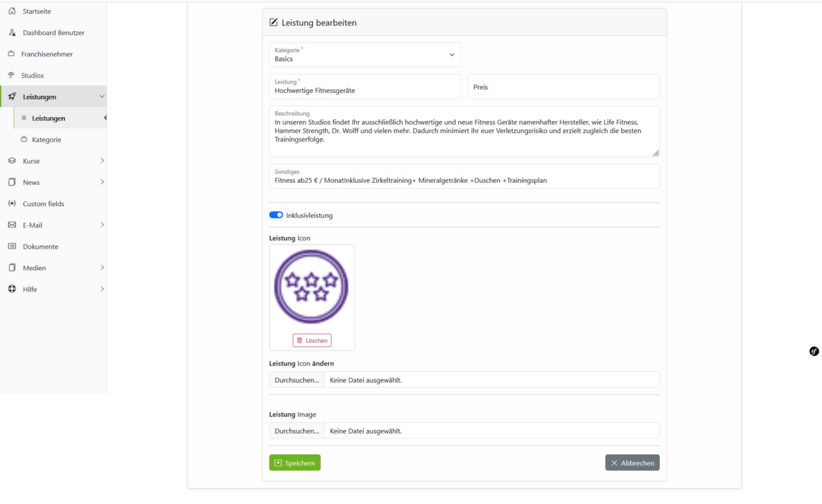Screen dimensions: 822x504
Task: Click the Preis input field
Action: (564, 87)
